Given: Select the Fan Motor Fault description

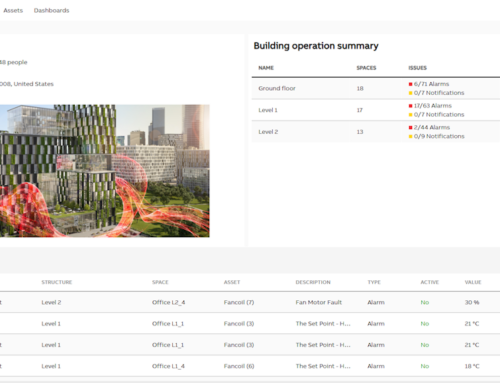Looking at the screenshot, I should pos(319,302).
